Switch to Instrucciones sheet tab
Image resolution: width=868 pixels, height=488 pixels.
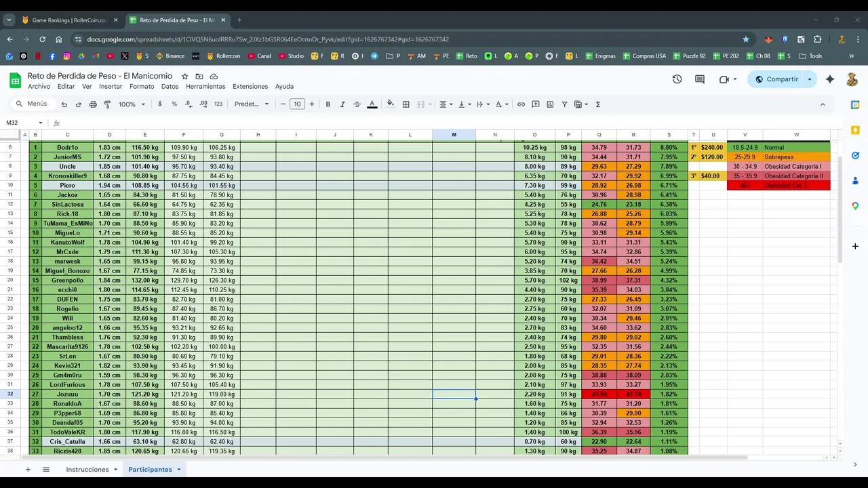point(87,469)
